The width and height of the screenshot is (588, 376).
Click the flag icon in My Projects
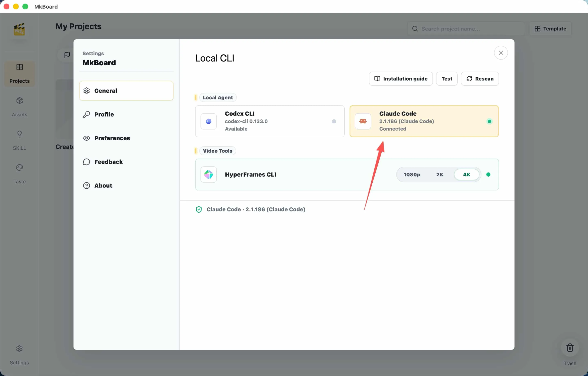67,55
